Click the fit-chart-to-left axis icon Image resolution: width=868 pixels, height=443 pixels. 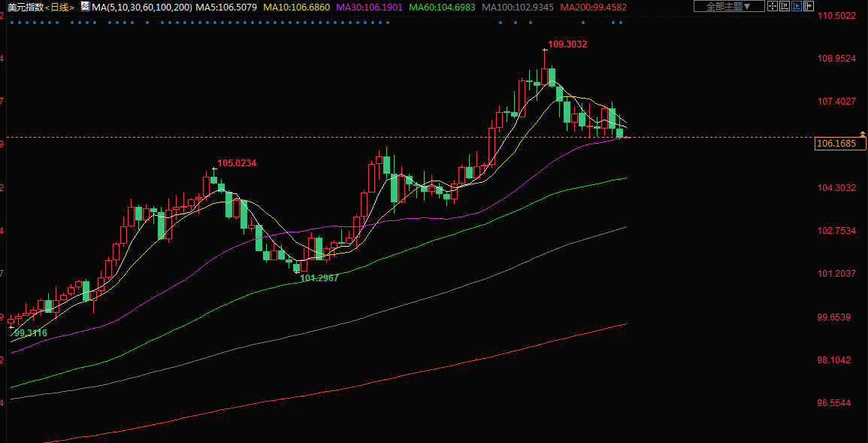pyautogui.click(x=785, y=6)
